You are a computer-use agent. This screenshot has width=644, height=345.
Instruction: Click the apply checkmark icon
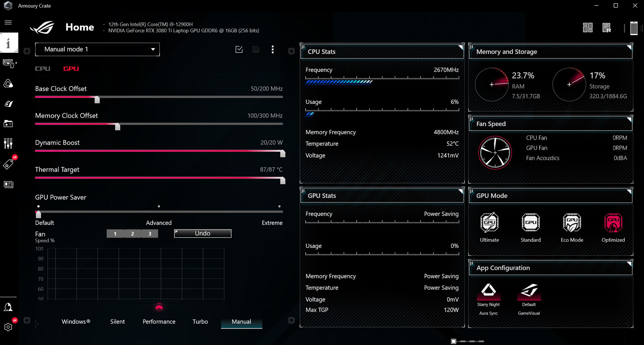[239, 49]
